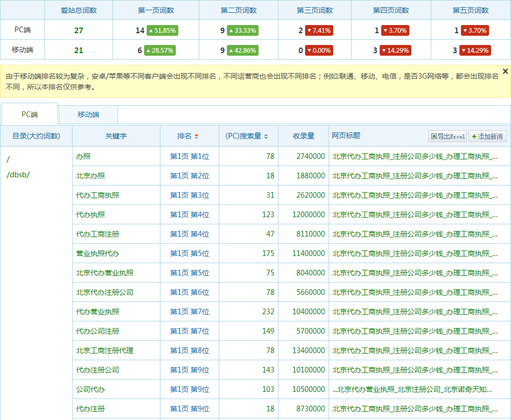
Task: Click the 导出Excel export button
Action: coord(448,136)
